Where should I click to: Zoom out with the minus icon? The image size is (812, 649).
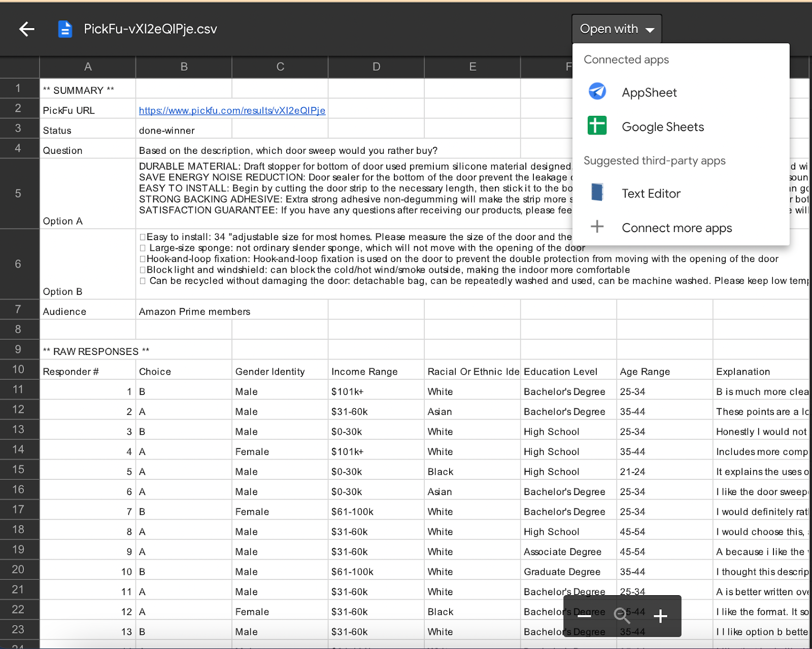[585, 616]
